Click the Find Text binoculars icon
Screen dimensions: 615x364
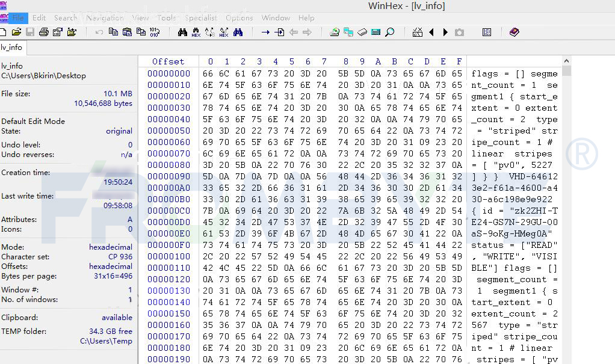click(182, 32)
